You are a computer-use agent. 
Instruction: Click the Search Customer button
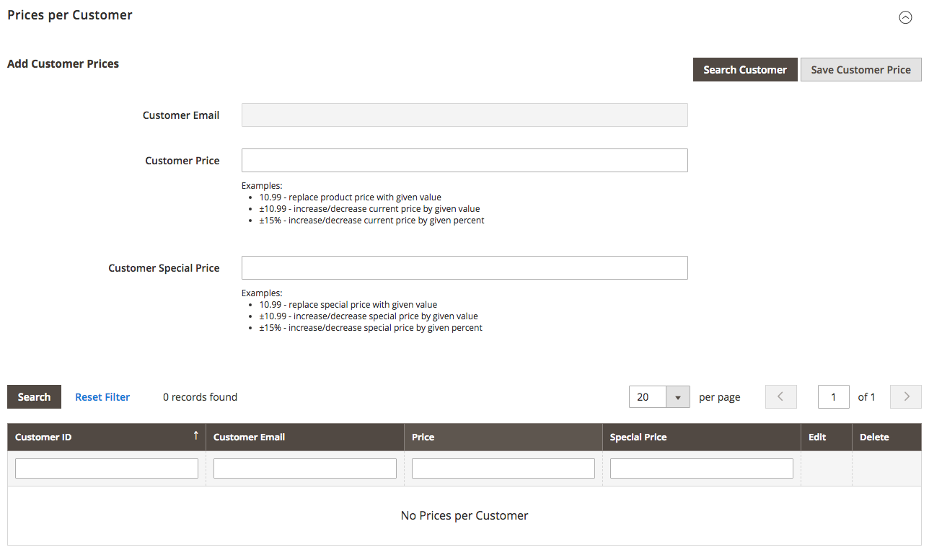[x=745, y=70]
